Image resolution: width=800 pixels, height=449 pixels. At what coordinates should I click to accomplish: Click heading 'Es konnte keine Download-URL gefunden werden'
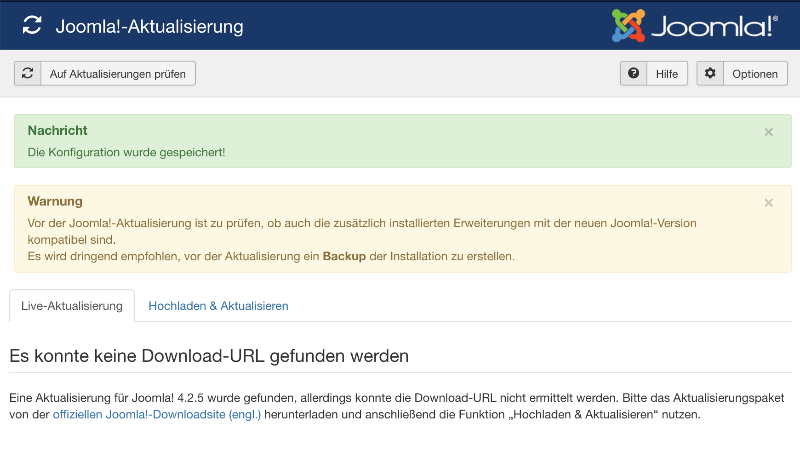209,356
